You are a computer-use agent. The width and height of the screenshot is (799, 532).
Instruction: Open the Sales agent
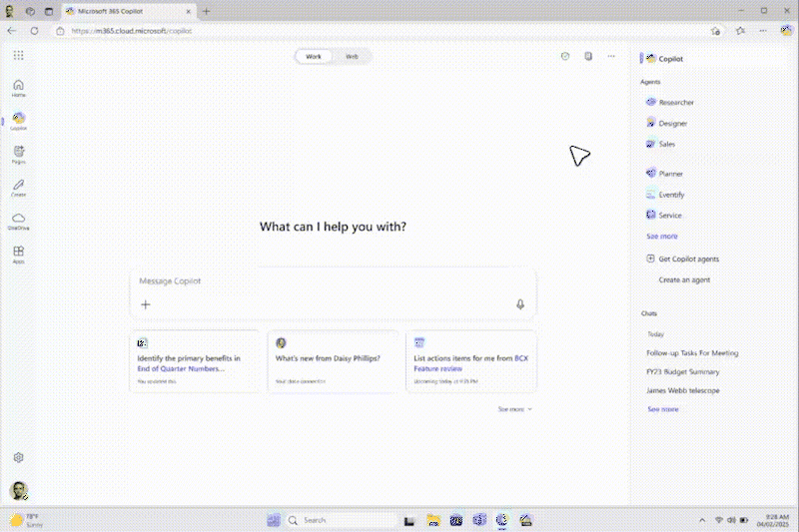coord(660,144)
